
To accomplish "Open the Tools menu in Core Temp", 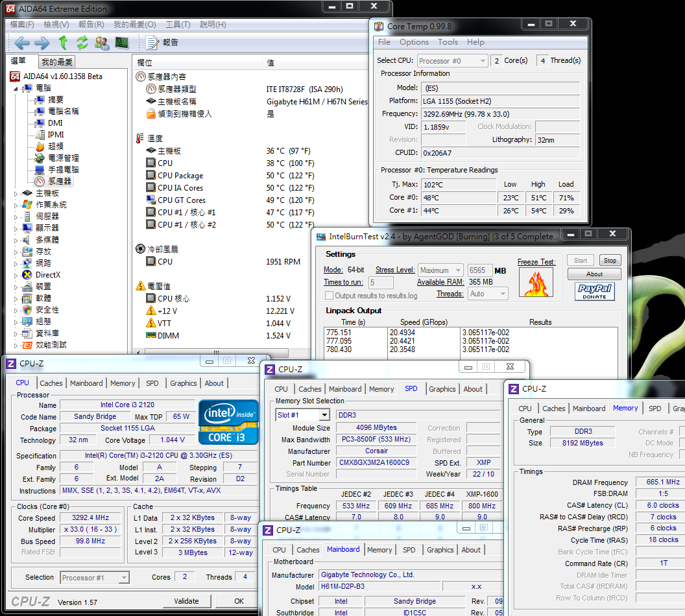I will point(448,42).
